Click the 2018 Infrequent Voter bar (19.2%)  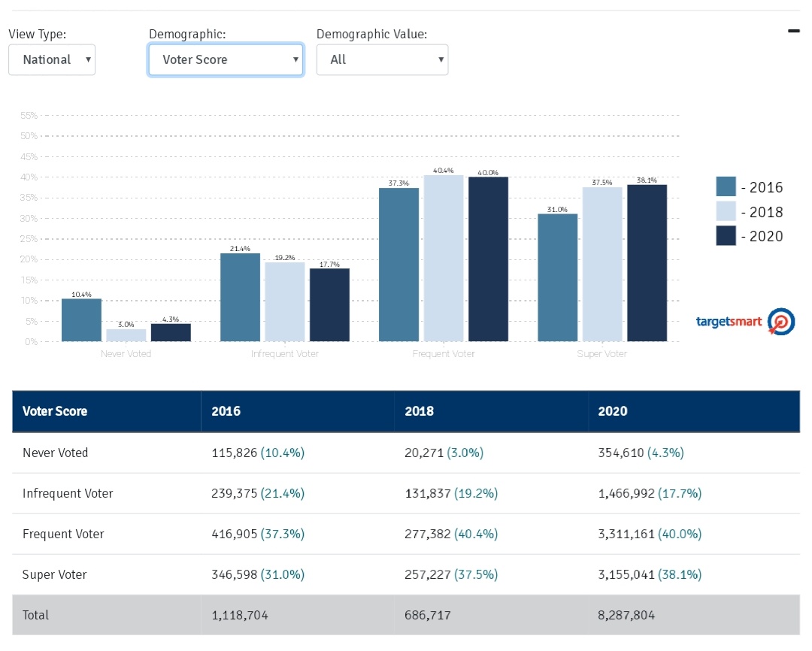click(285, 302)
